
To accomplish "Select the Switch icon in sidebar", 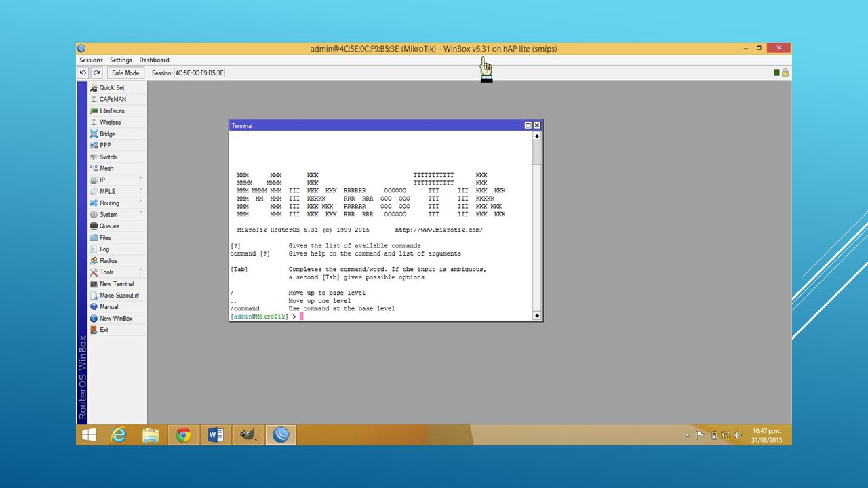I will pos(94,157).
